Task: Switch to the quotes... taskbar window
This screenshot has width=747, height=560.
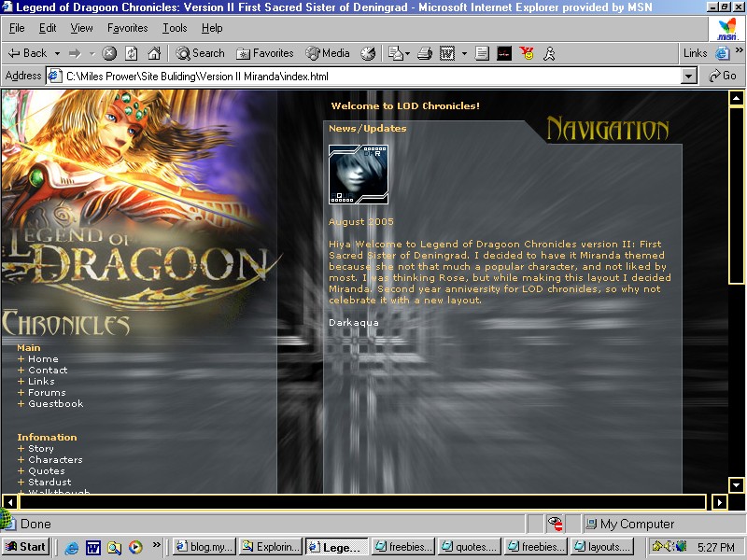Action: click(470, 547)
